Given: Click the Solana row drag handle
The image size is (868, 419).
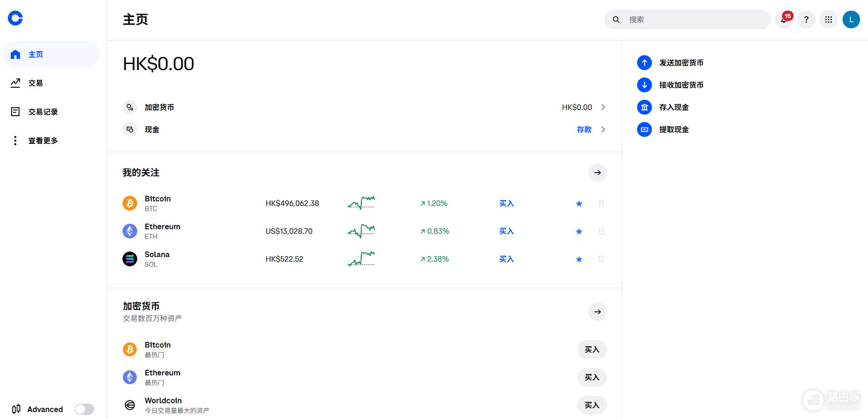Looking at the screenshot, I should tap(601, 259).
